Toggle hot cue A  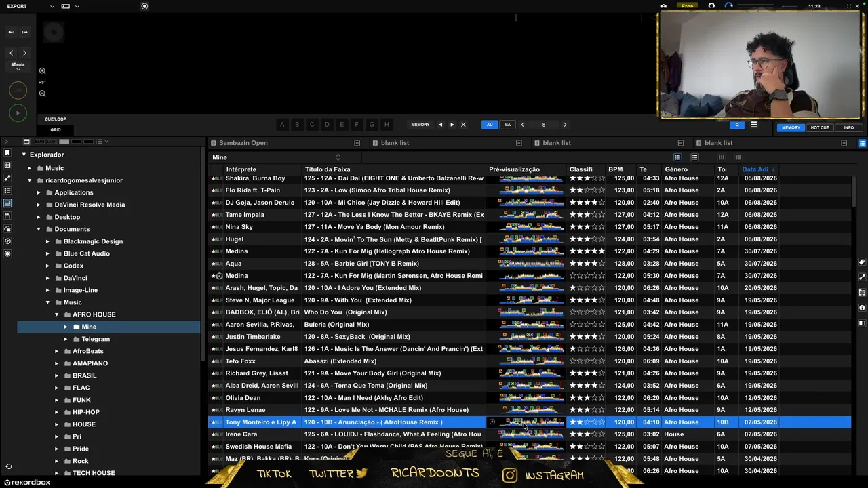coord(282,125)
